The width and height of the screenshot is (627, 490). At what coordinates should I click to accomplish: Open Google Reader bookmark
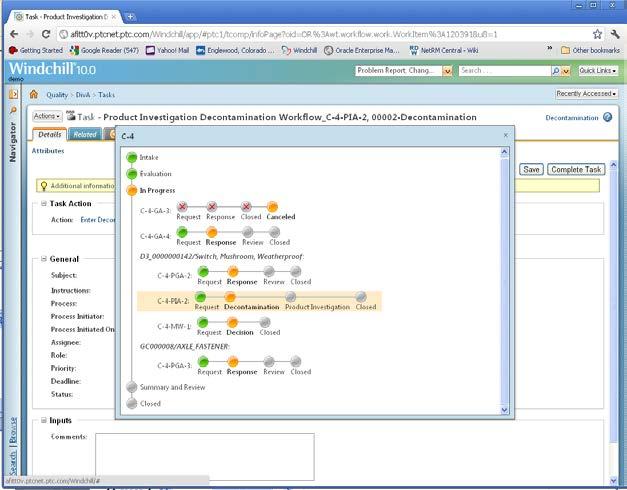coord(104,50)
